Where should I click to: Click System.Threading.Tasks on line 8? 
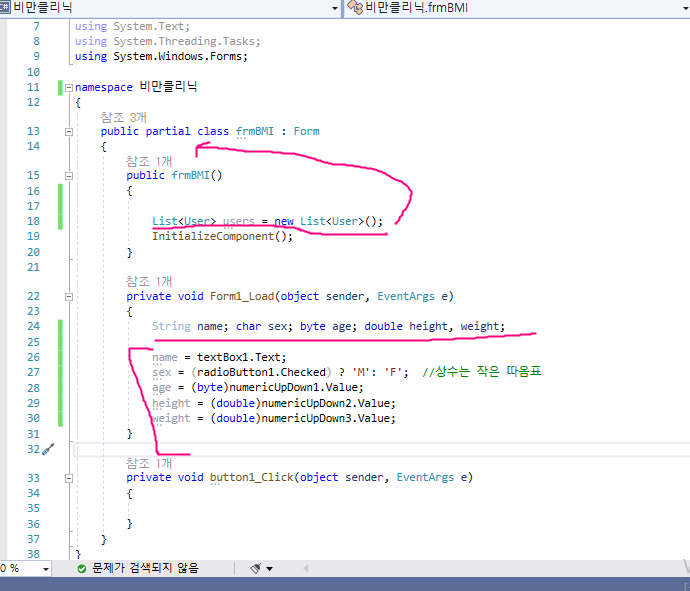coord(184,41)
